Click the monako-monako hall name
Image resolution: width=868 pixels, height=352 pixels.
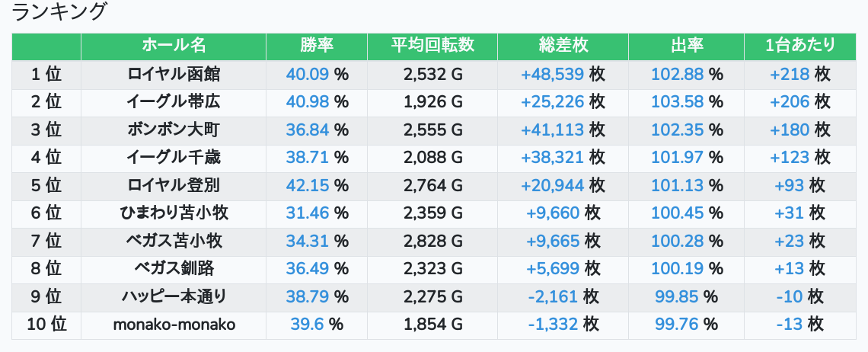pos(174,325)
